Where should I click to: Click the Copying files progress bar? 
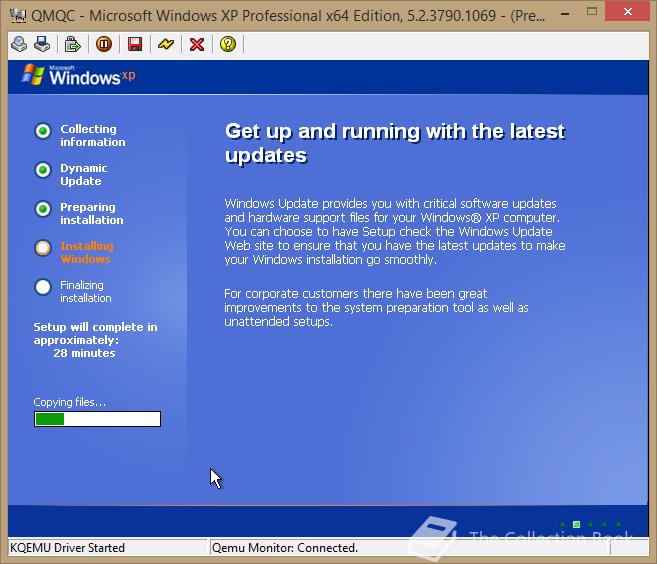click(x=97, y=419)
